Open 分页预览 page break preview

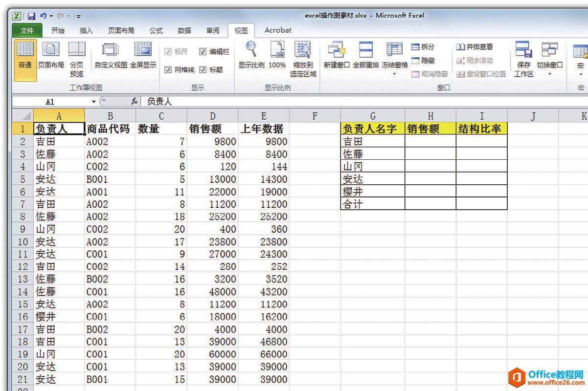[77, 60]
